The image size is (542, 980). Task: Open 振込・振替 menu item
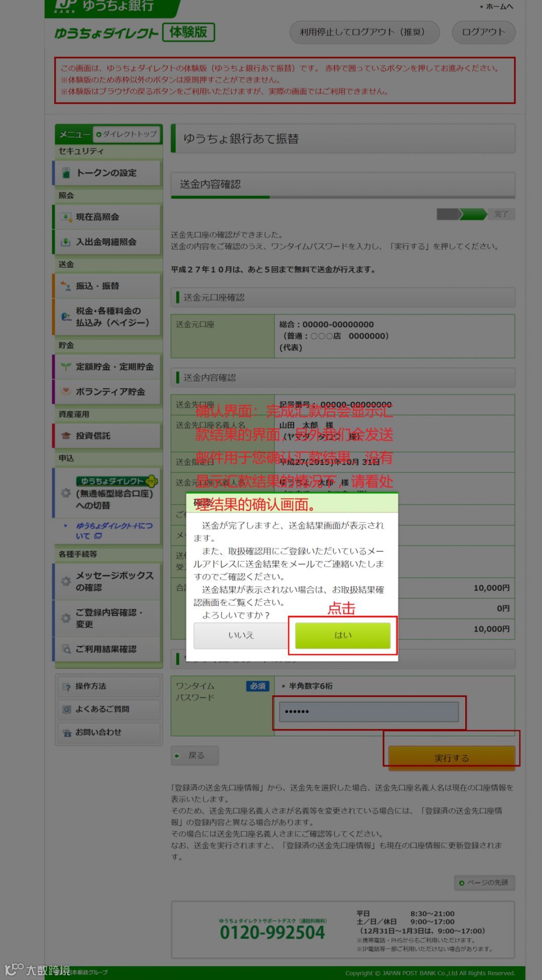[x=107, y=286]
